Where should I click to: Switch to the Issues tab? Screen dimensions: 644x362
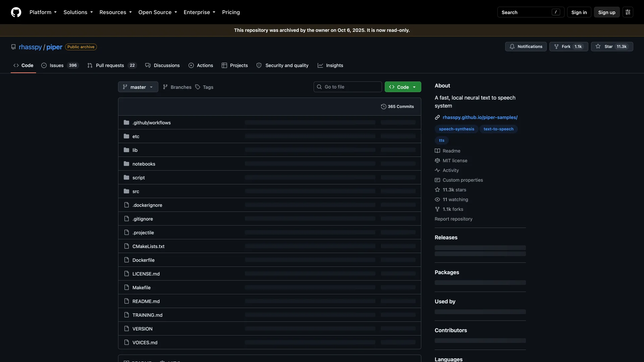point(60,65)
